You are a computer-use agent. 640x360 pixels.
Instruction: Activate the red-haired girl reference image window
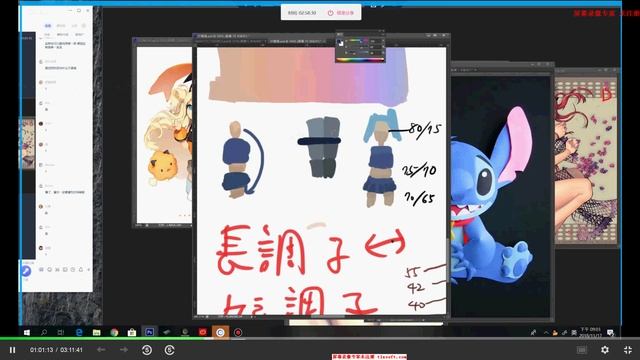587,157
